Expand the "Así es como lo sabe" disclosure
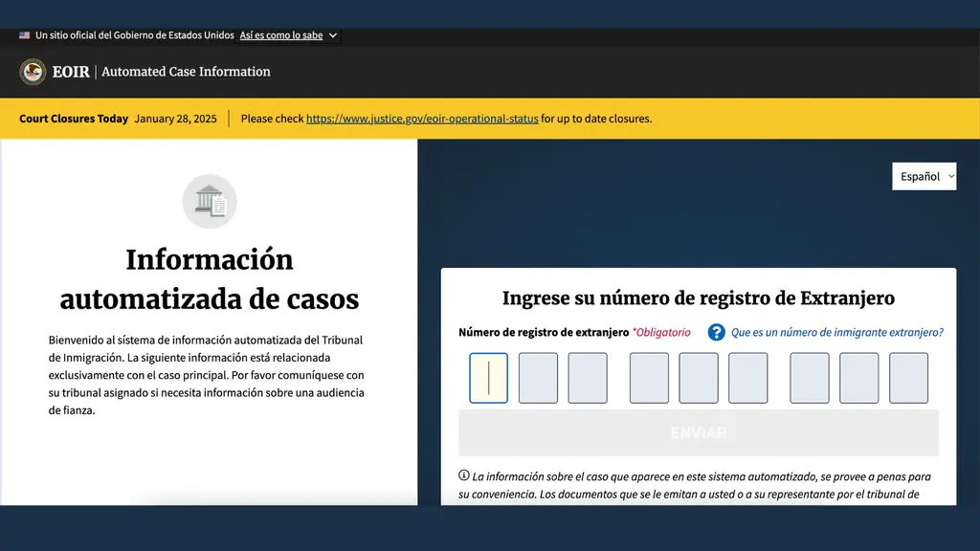 point(288,35)
